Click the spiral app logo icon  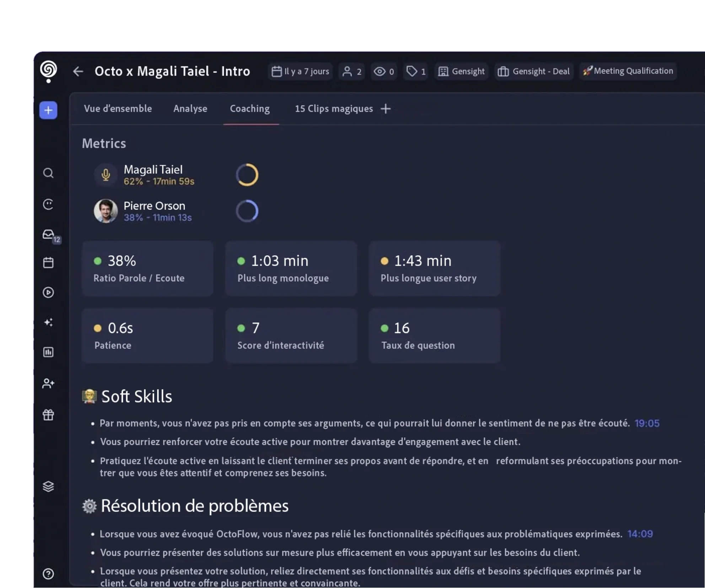pyautogui.click(x=48, y=71)
